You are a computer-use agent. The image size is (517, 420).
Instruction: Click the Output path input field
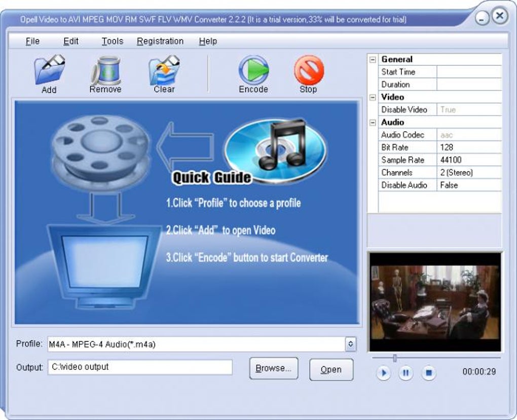[x=140, y=367]
